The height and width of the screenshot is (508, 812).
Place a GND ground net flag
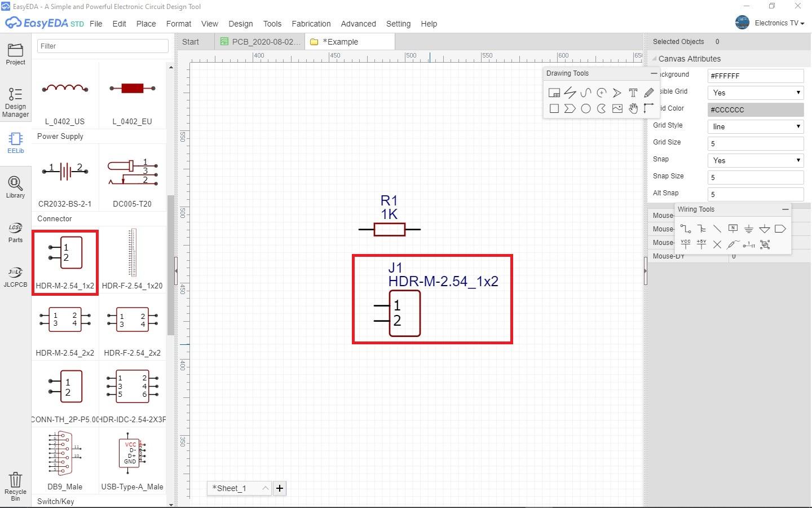point(749,229)
